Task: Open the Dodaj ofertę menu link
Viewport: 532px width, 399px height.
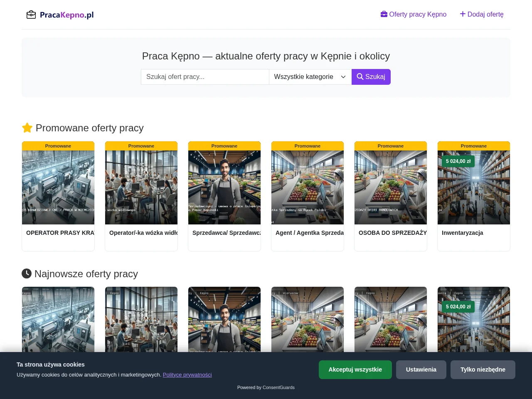Action: pos(482,14)
